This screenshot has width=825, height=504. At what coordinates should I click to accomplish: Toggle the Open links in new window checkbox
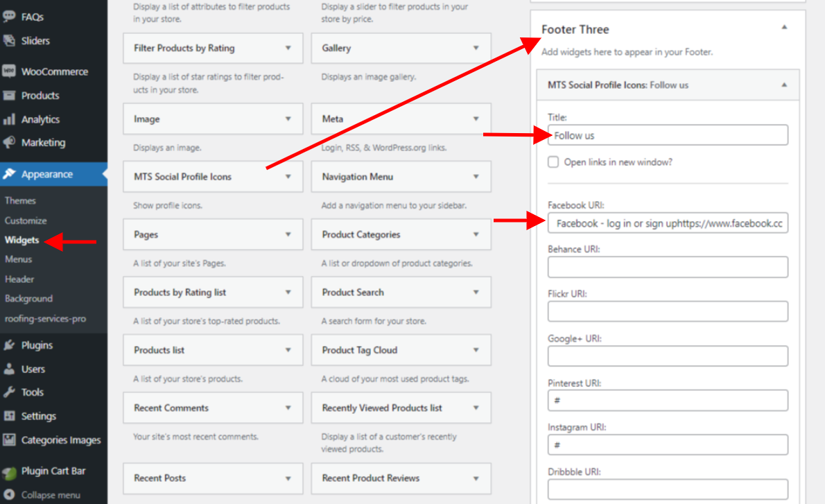pyautogui.click(x=553, y=162)
